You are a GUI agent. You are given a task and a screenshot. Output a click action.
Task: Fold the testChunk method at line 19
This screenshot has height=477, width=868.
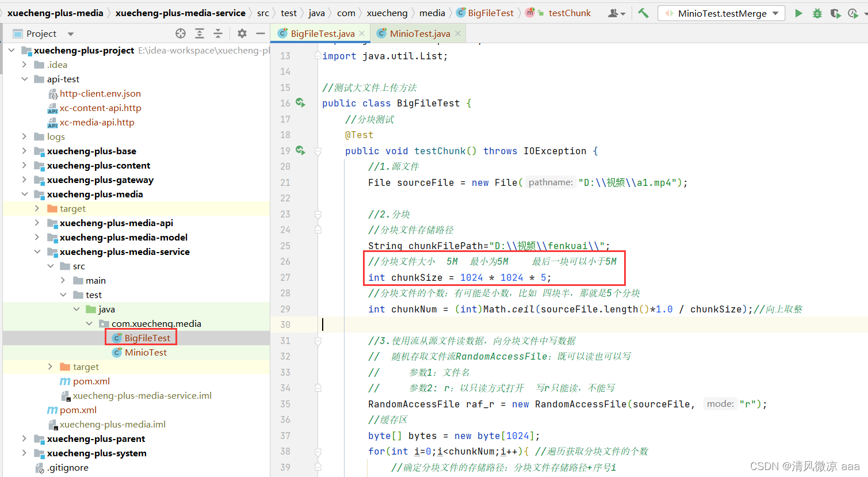318,151
